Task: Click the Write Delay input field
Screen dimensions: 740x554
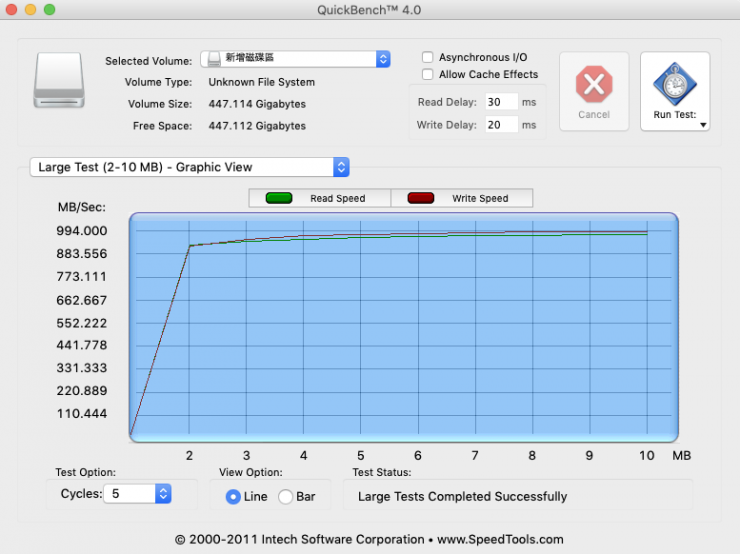Action: [501, 125]
